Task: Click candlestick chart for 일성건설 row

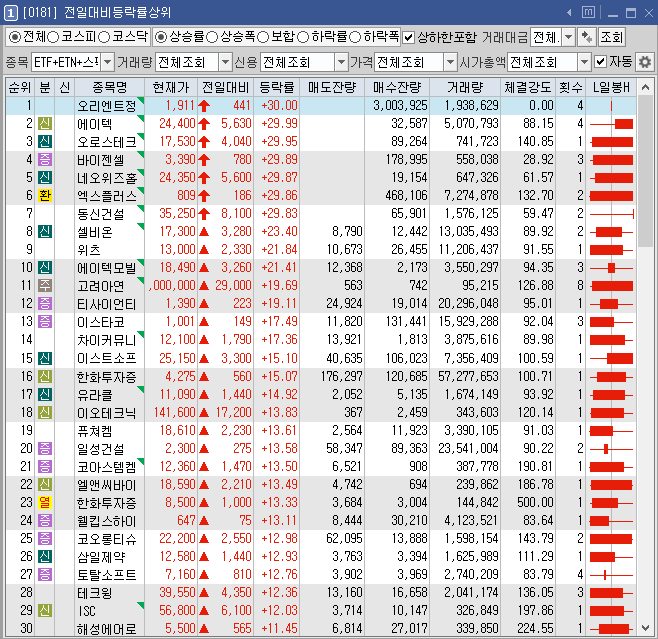Action: [x=611, y=449]
